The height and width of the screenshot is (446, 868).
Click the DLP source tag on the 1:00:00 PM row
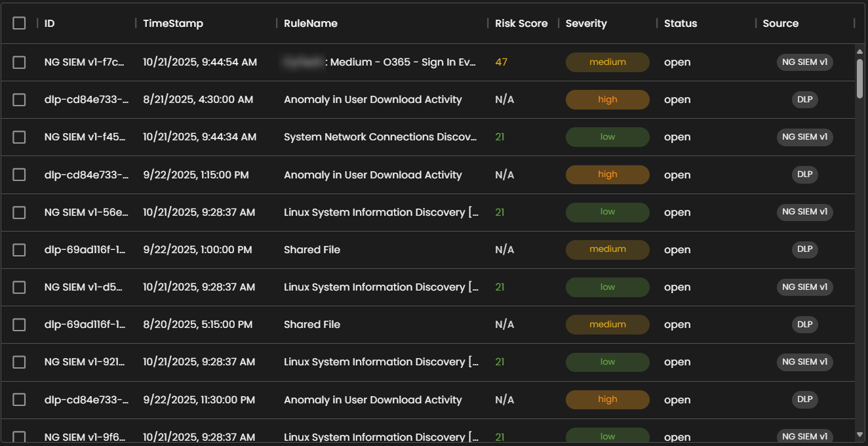point(804,249)
